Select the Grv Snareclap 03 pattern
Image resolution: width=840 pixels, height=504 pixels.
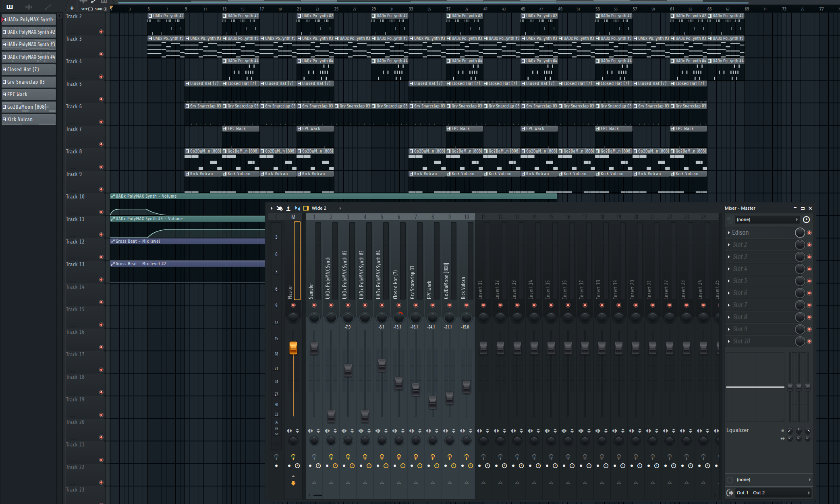click(28, 82)
